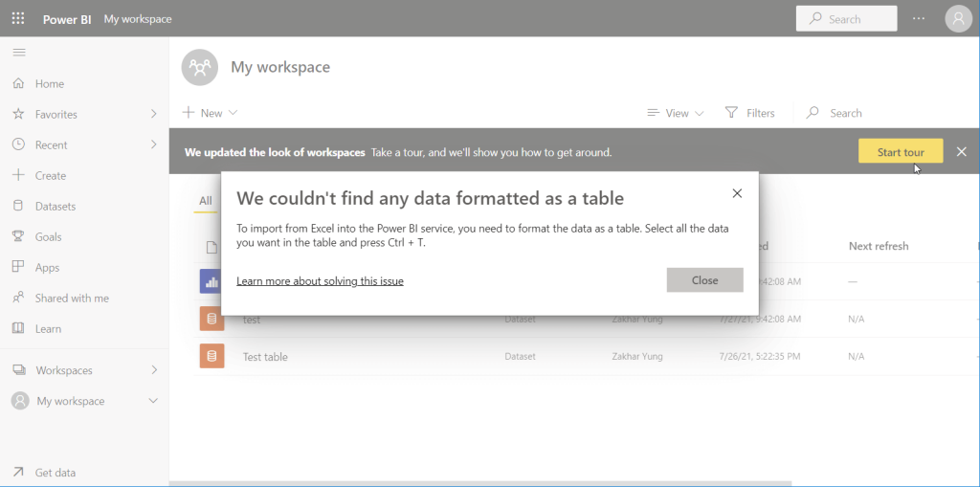
Task: Click the dataset icon for test
Action: click(x=212, y=319)
